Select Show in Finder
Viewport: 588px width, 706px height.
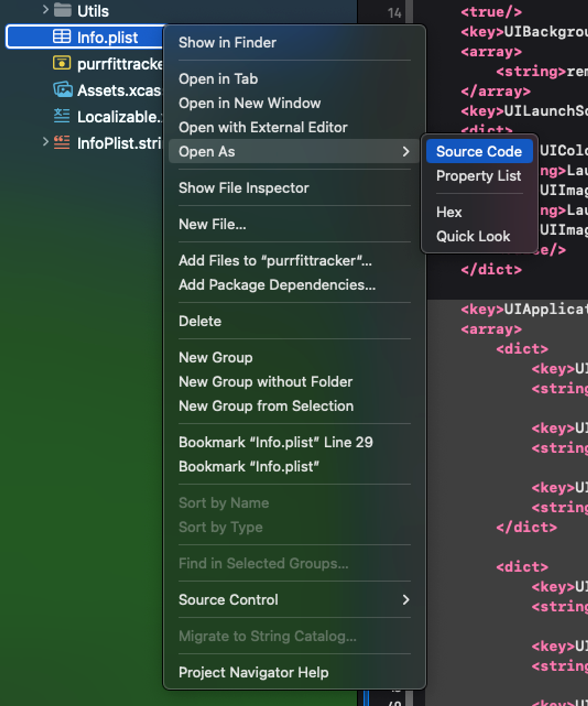coord(227,43)
